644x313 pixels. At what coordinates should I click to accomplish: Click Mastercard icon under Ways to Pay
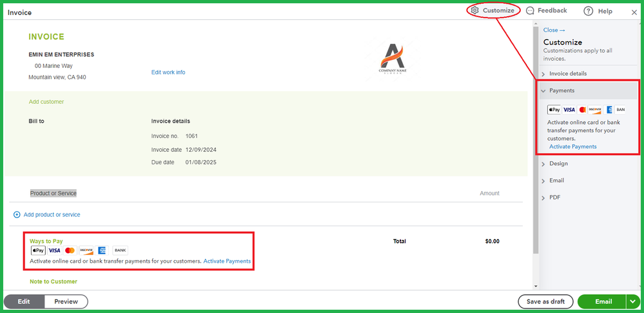pos(70,250)
